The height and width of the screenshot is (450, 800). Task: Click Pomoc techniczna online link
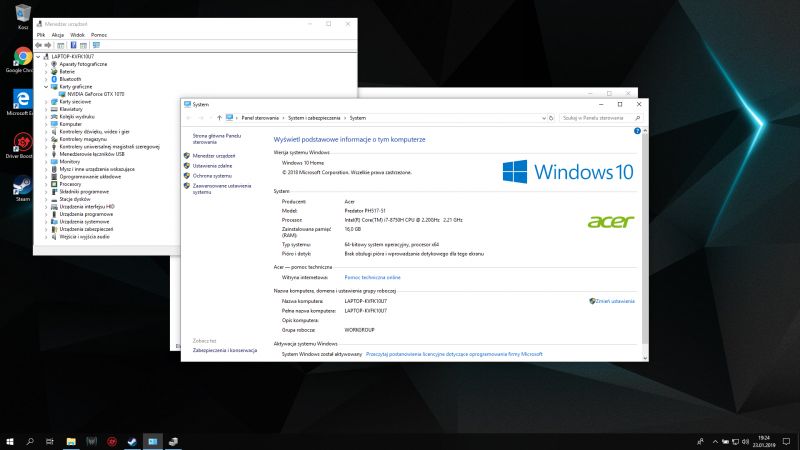(x=372, y=278)
